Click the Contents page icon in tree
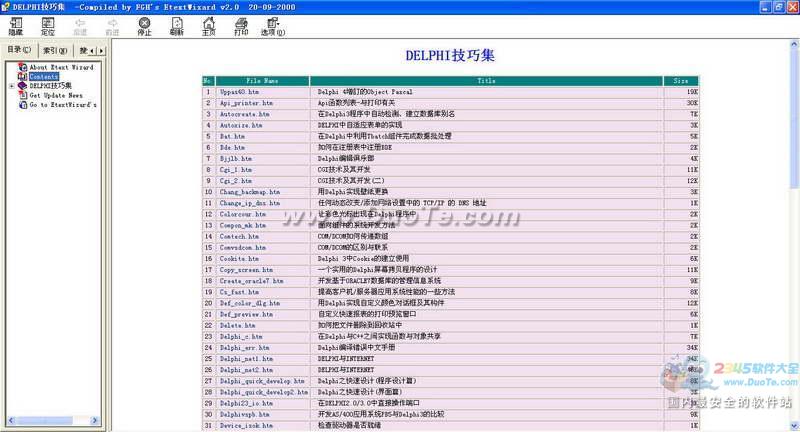 pos(22,77)
